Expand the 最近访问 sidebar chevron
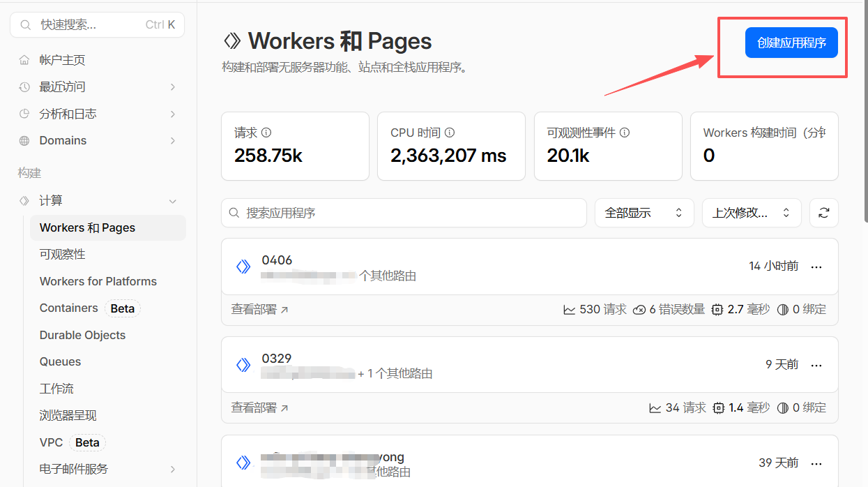The height and width of the screenshot is (487, 868). [173, 87]
